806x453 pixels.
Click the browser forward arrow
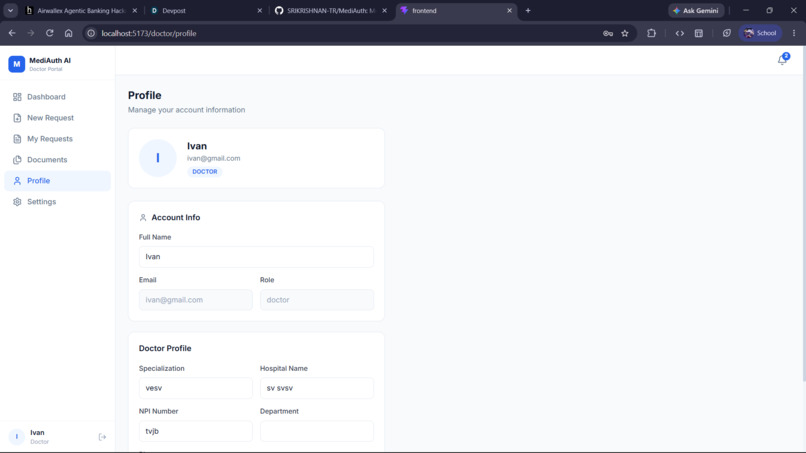pos(31,33)
